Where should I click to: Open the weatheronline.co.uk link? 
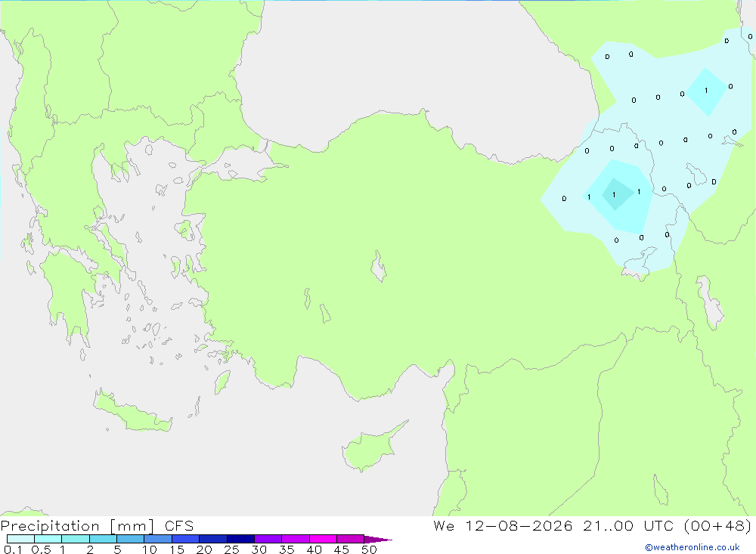(x=692, y=547)
